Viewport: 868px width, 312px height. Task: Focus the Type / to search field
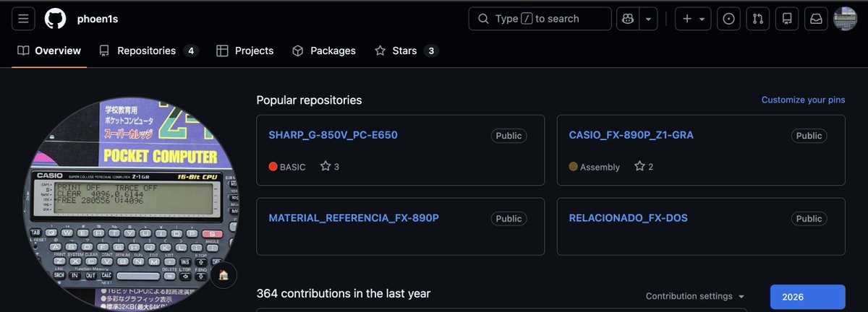[x=540, y=19]
